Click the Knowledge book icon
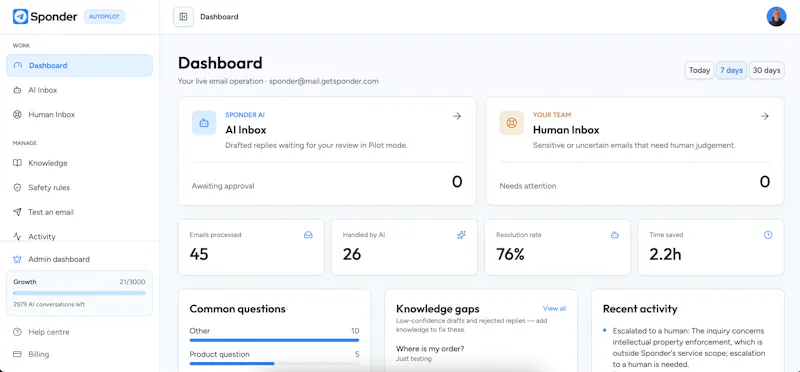The width and height of the screenshot is (800, 372). tap(18, 163)
